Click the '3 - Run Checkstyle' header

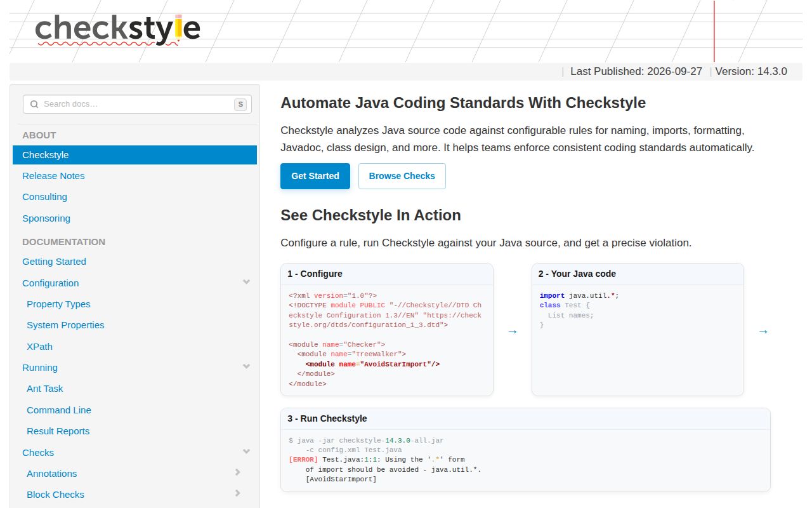pyautogui.click(x=525, y=418)
